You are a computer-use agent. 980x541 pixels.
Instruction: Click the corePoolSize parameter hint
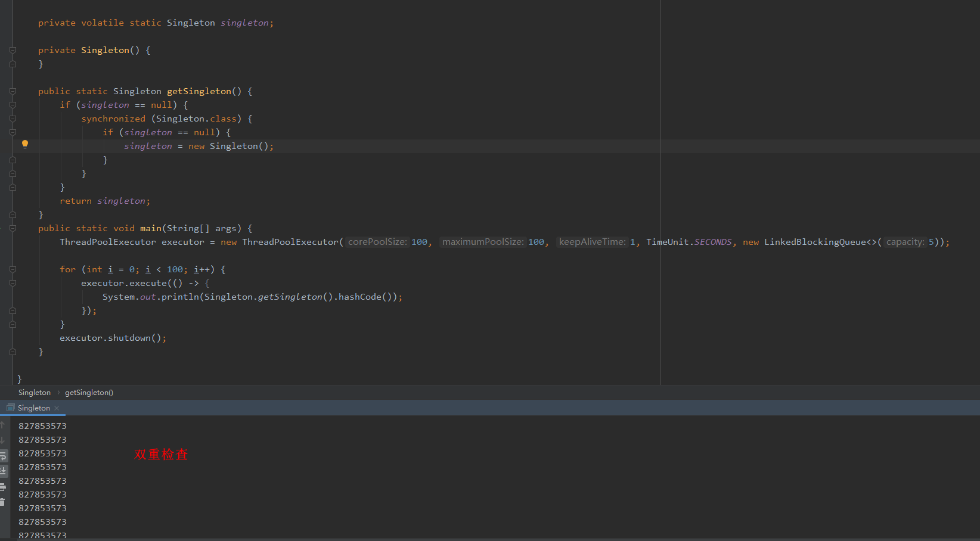click(x=377, y=242)
